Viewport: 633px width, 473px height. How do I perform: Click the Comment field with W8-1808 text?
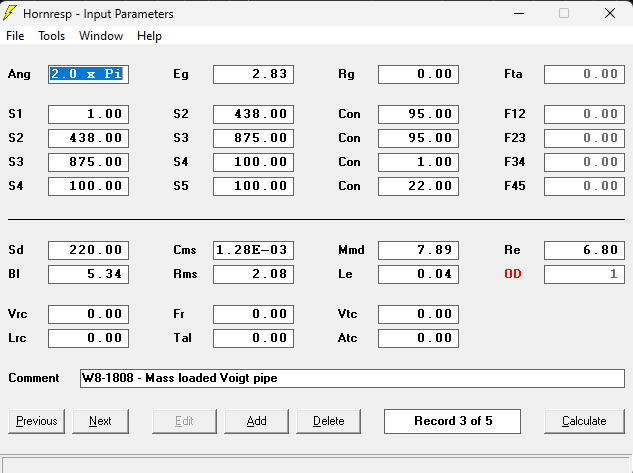(x=352, y=378)
